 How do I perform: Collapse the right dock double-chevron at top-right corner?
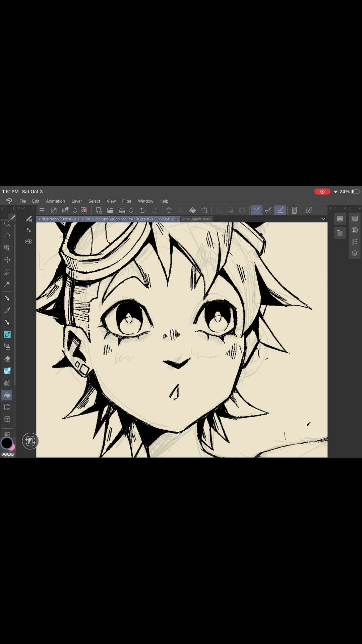[x=359, y=208]
